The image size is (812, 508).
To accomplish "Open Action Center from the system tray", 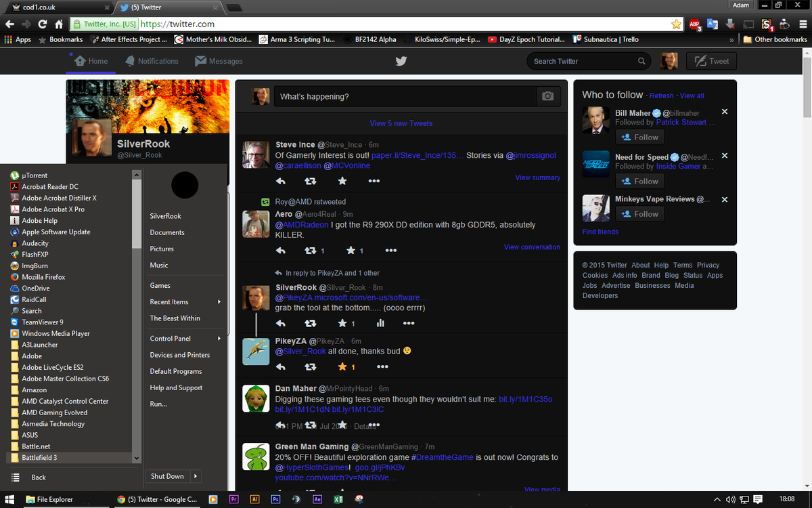I will click(759, 500).
